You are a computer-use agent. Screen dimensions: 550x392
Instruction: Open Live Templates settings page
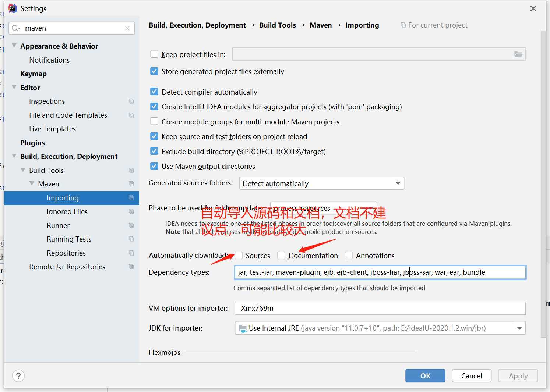(52, 129)
